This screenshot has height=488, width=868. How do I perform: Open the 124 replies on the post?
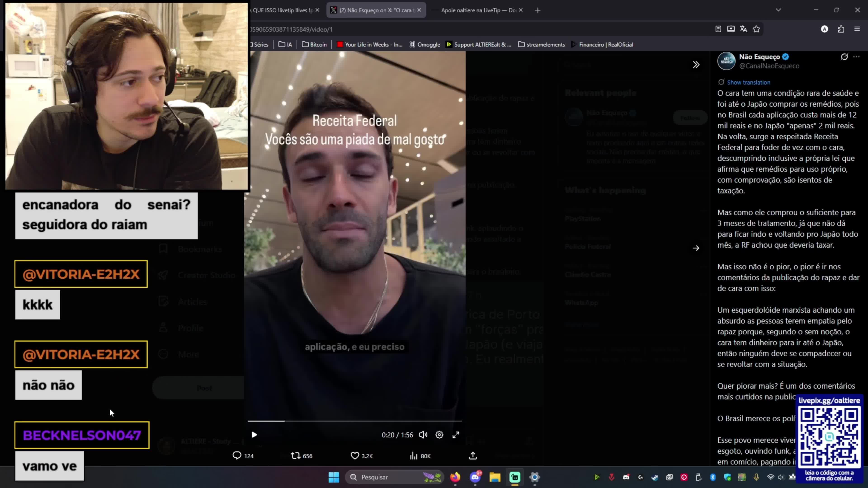tap(243, 456)
